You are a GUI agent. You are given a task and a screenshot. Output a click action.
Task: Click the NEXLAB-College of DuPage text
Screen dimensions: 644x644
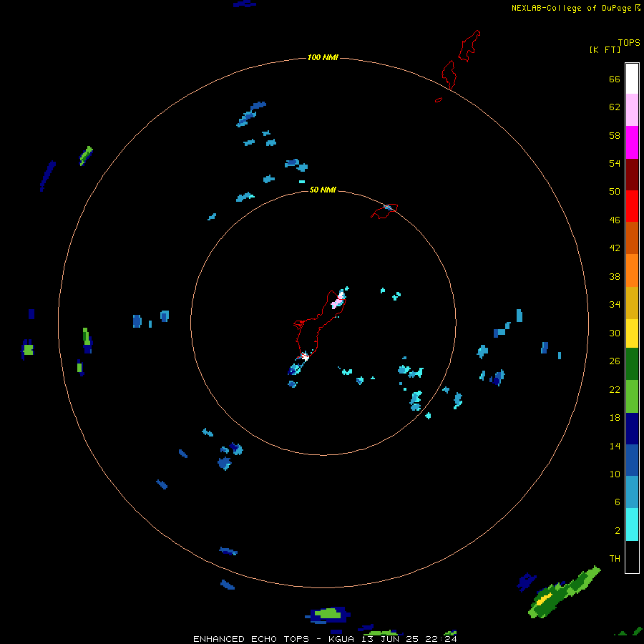pos(571,8)
